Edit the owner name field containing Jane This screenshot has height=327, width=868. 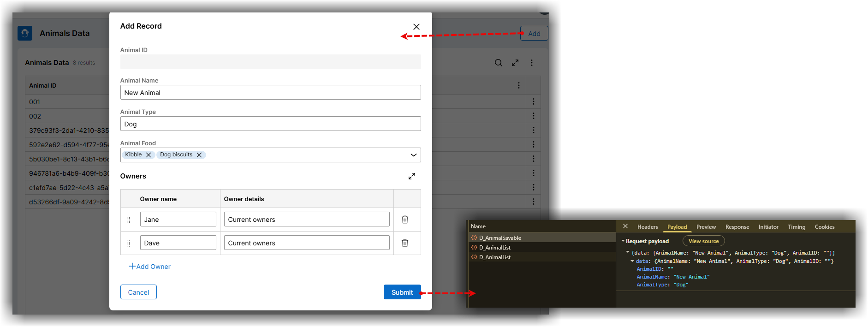pyautogui.click(x=178, y=219)
